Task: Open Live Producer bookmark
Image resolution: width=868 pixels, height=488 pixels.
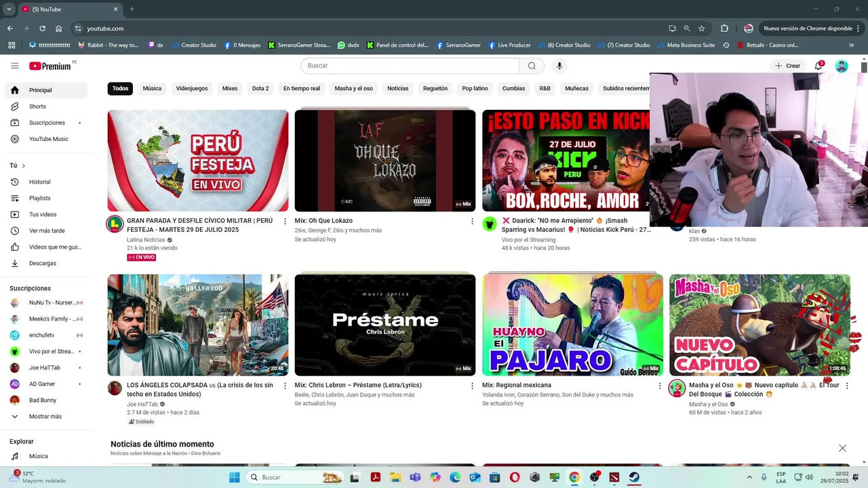Action: [x=509, y=45]
